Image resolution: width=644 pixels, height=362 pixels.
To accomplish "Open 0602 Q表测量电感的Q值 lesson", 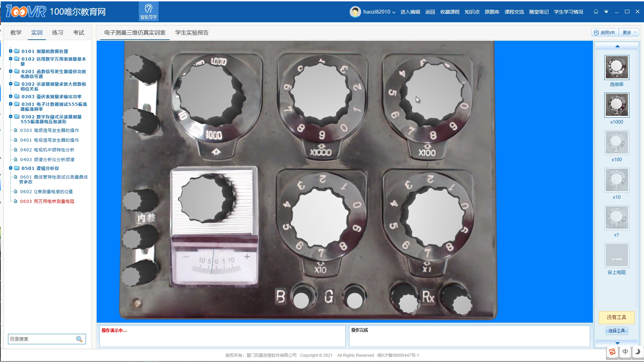I will tap(46, 191).
